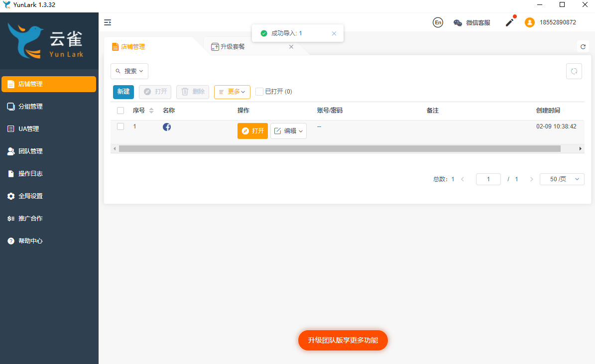Click the 总数: 1 total label

tap(444, 179)
